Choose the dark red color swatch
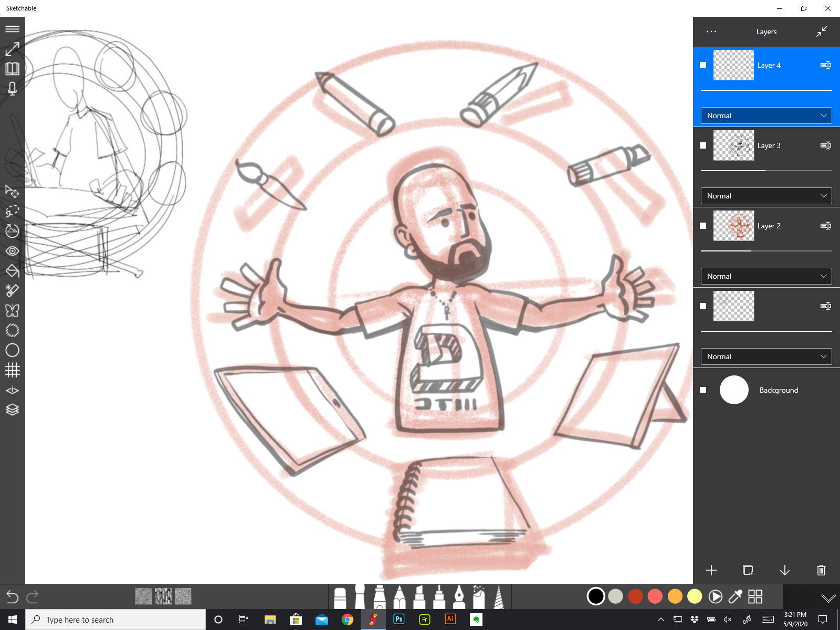Image resolution: width=840 pixels, height=630 pixels. [636, 596]
